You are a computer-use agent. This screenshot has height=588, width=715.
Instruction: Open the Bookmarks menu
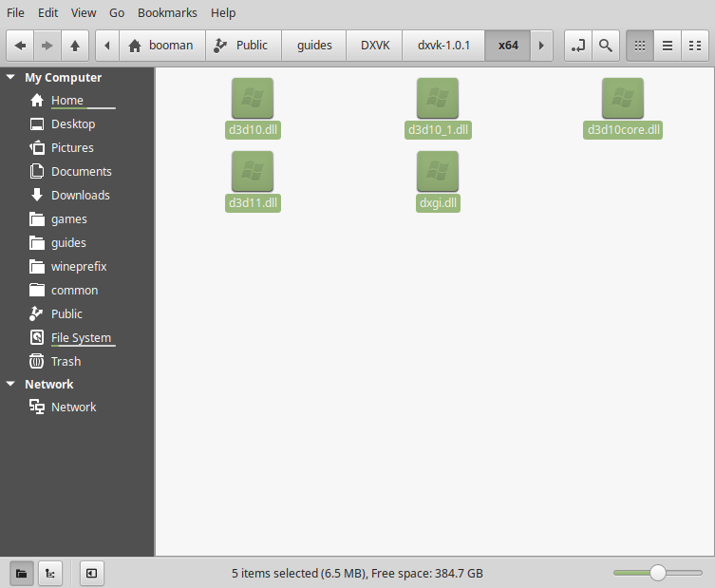pos(167,12)
